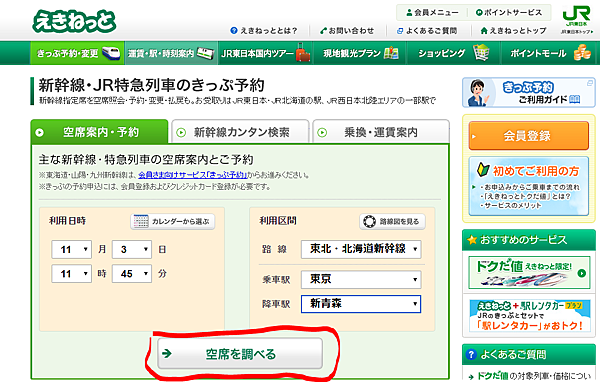This screenshot has height=382, width=600.
Task: Open the month dropdown showing 11
Action: click(x=72, y=250)
